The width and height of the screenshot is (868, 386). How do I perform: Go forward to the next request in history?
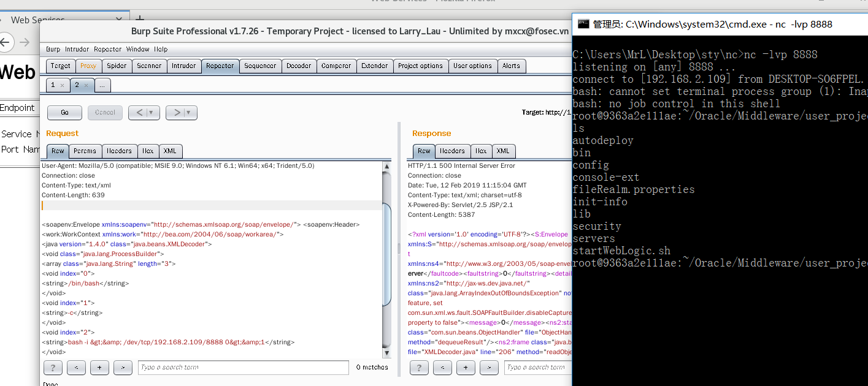pyautogui.click(x=177, y=112)
